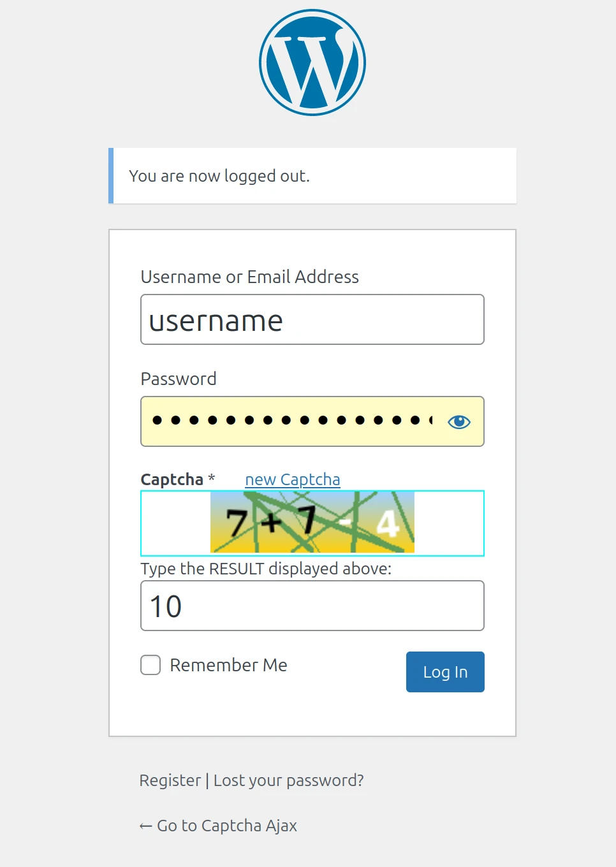This screenshot has width=616, height=867.
Task: Click the captcha result input field
Action: point(312,606)
